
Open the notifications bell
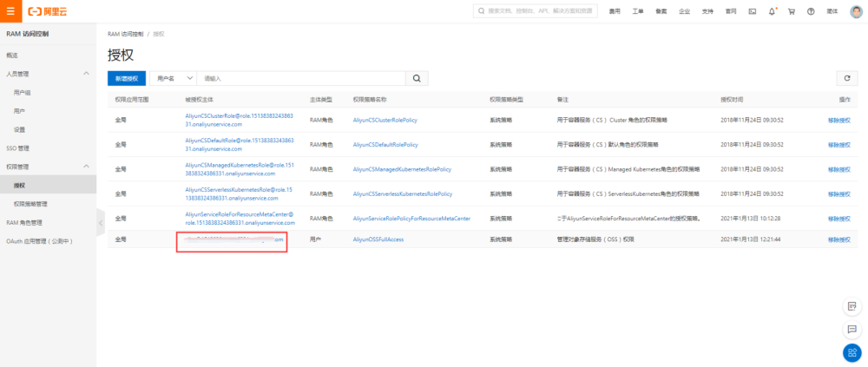click(x=772, y=11)
